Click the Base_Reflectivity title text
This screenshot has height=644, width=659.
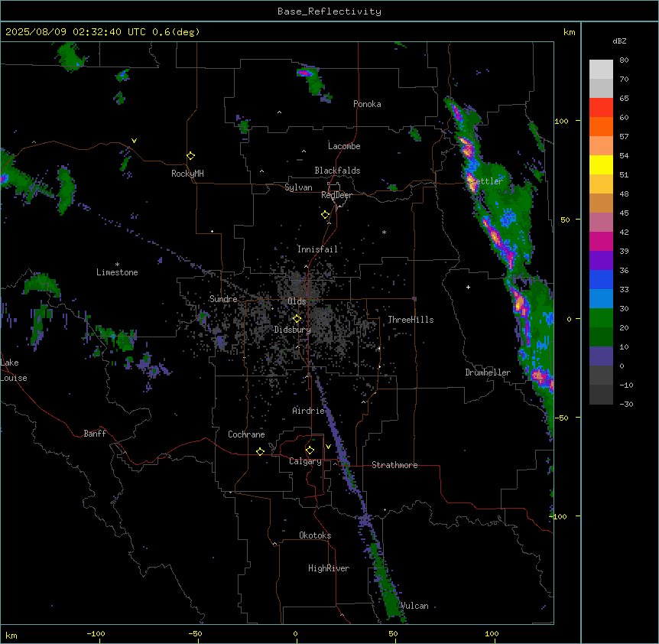point(329,11)
